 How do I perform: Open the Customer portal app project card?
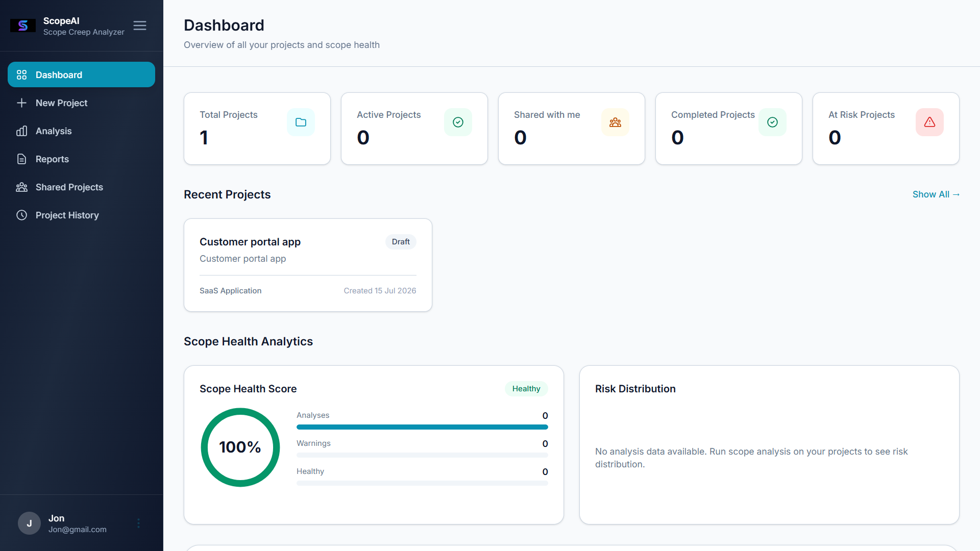point(308,265)
